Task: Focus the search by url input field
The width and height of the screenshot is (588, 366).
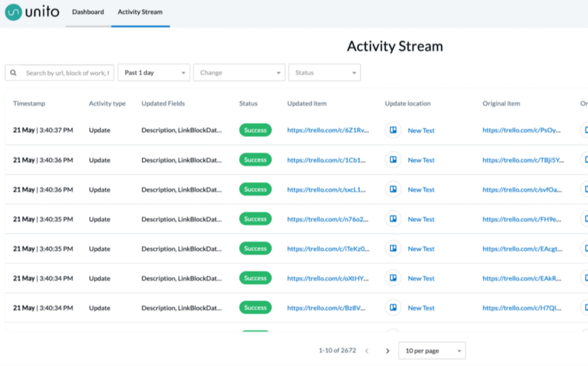Action: click(68, 73)
